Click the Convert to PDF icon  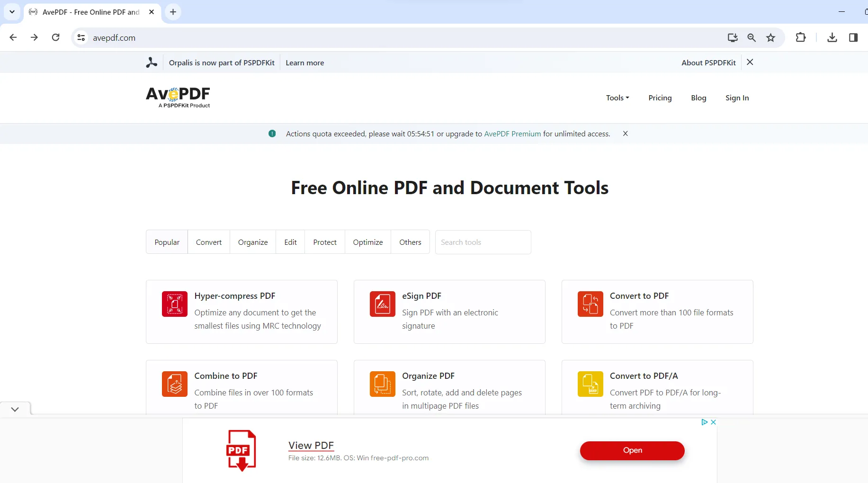(591, 304)
